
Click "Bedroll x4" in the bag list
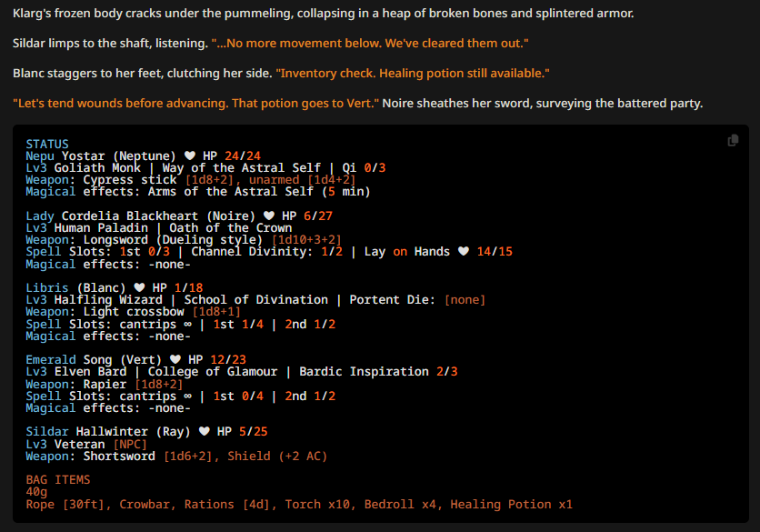tap(400, 505)
